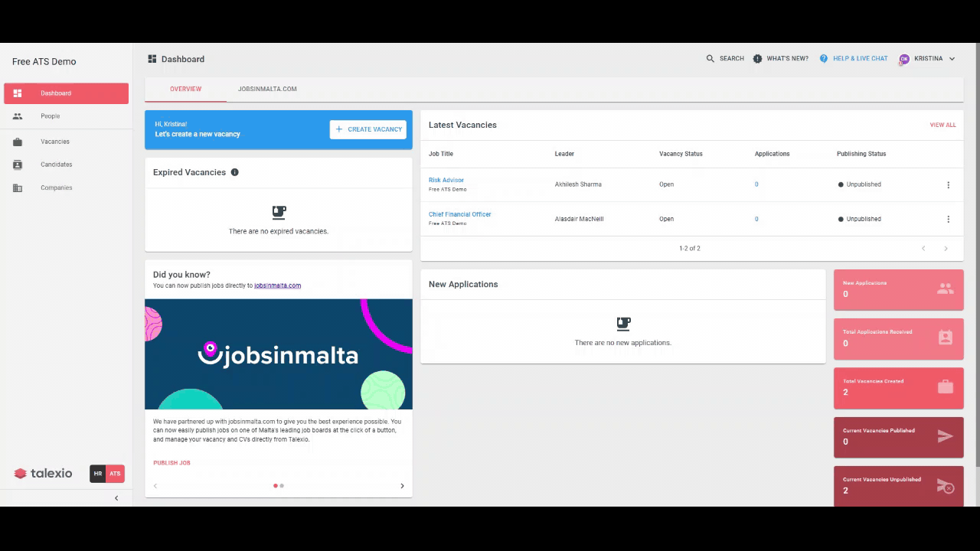980x551 pixels.
Task: Click the jobsinmalta banner image
Action: [x=279, y=354]
